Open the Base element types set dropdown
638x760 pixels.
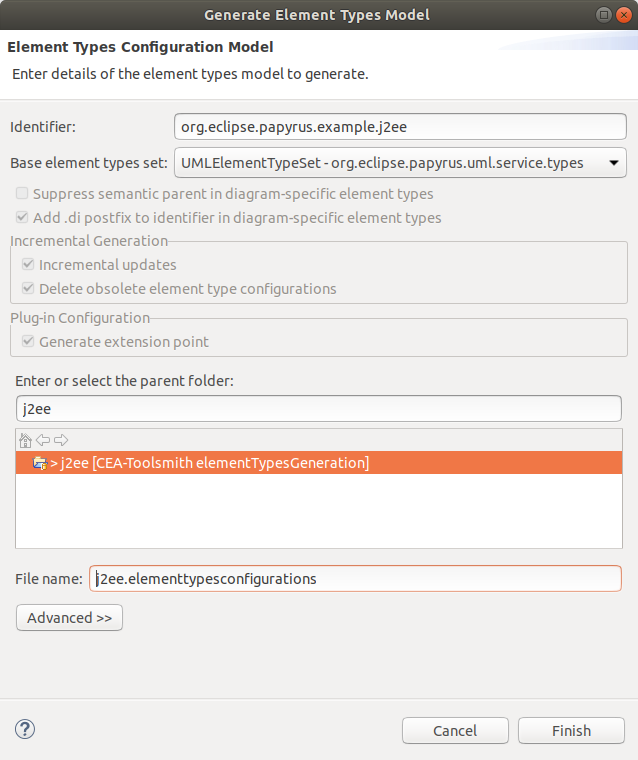(400, 163)
